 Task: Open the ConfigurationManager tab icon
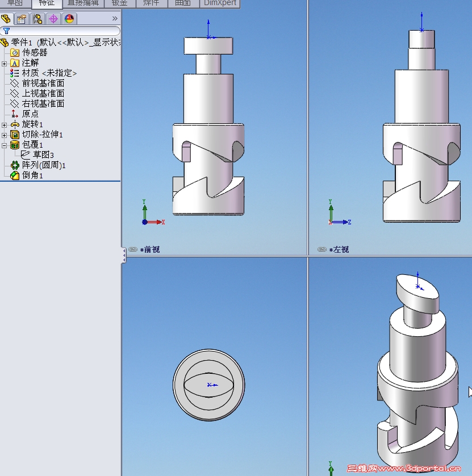(37, 19)
